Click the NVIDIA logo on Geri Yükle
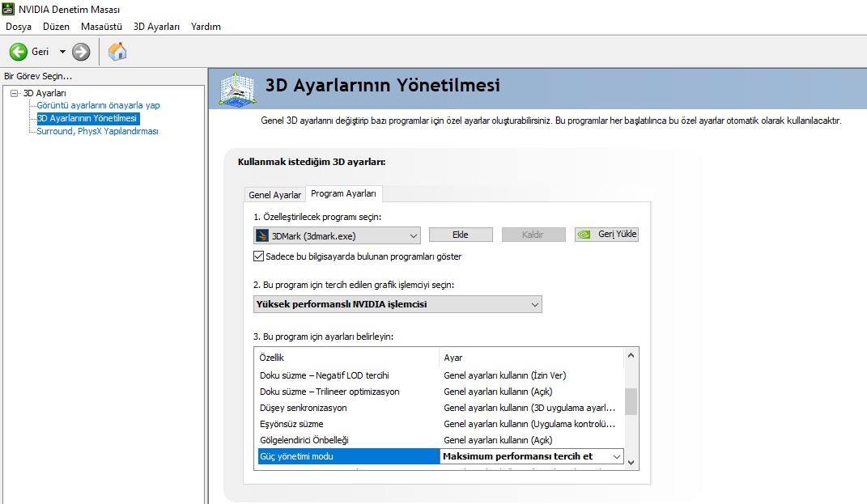Screen dimensions: 867x504 (584, 235)
